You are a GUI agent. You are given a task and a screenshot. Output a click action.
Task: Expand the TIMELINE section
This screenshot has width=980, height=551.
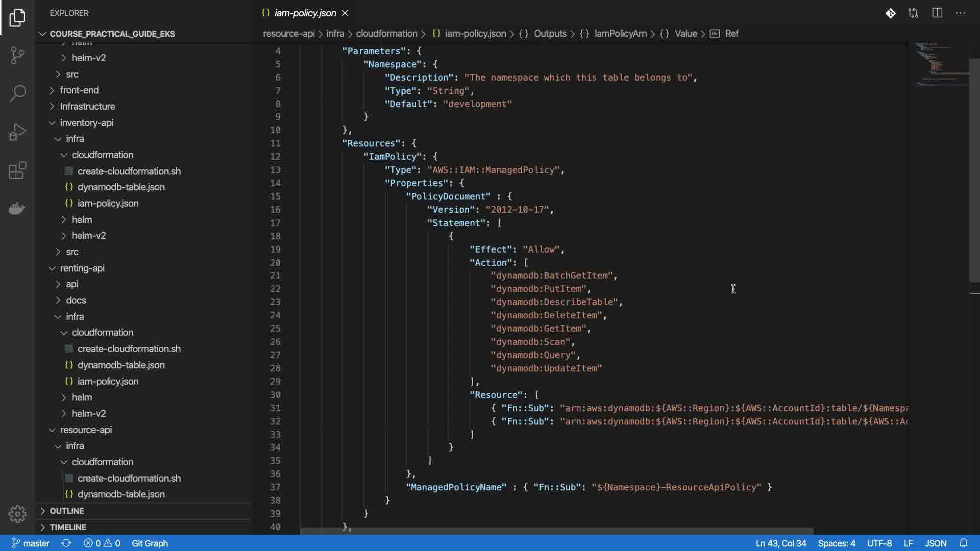68,527
